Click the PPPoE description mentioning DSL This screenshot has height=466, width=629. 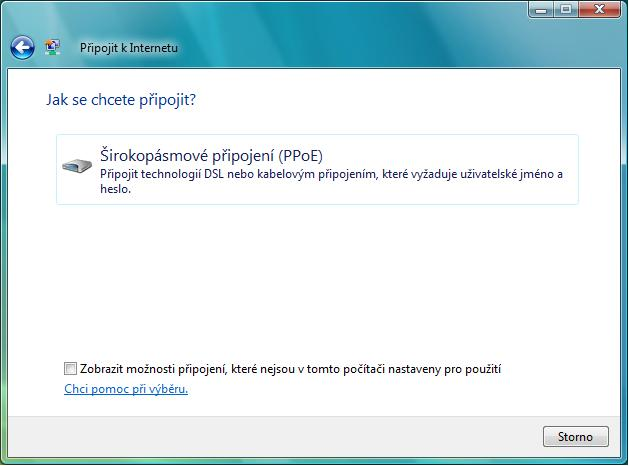tap(330, 174)
